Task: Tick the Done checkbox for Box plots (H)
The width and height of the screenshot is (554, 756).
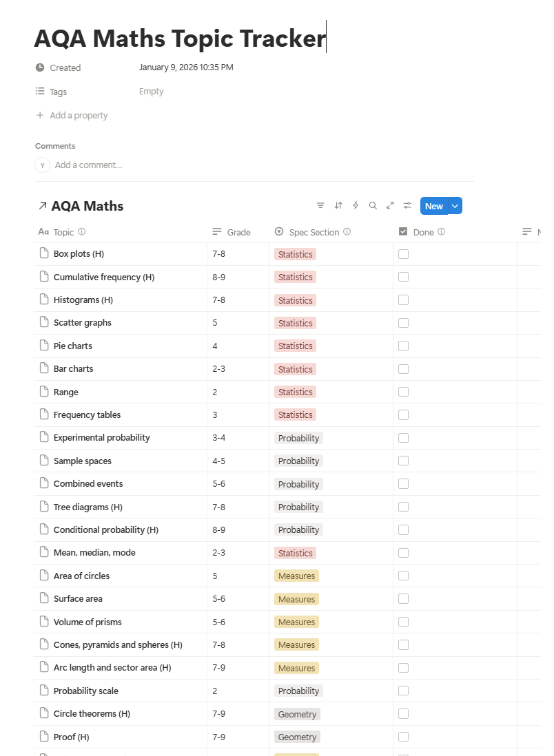Action: (403, 254)
